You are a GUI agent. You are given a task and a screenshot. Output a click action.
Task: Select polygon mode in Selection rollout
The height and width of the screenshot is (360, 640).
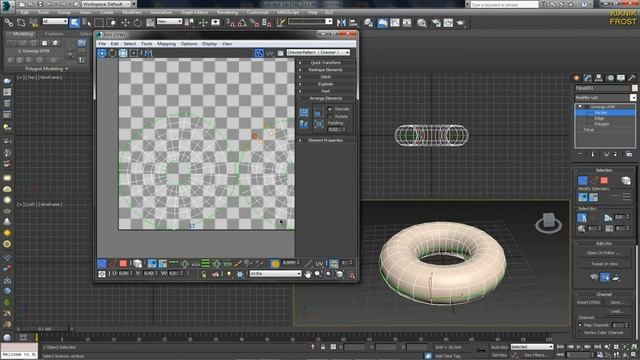[x=604, y=180]
